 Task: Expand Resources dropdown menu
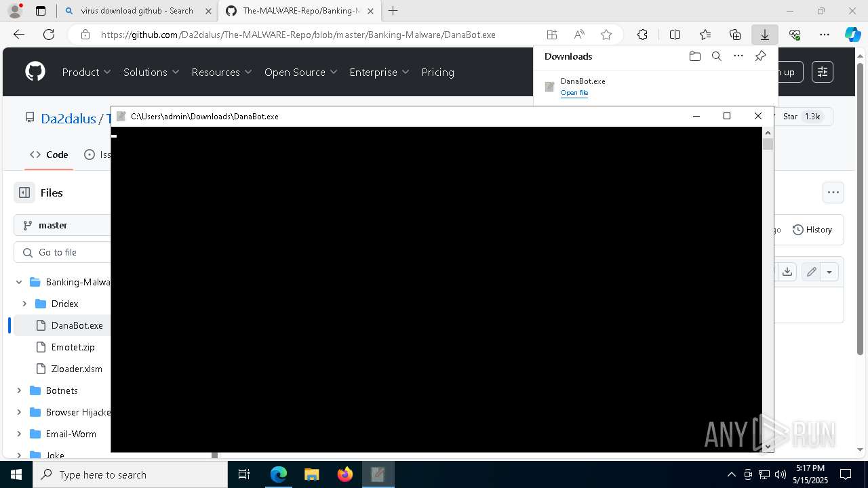point(222,72)
